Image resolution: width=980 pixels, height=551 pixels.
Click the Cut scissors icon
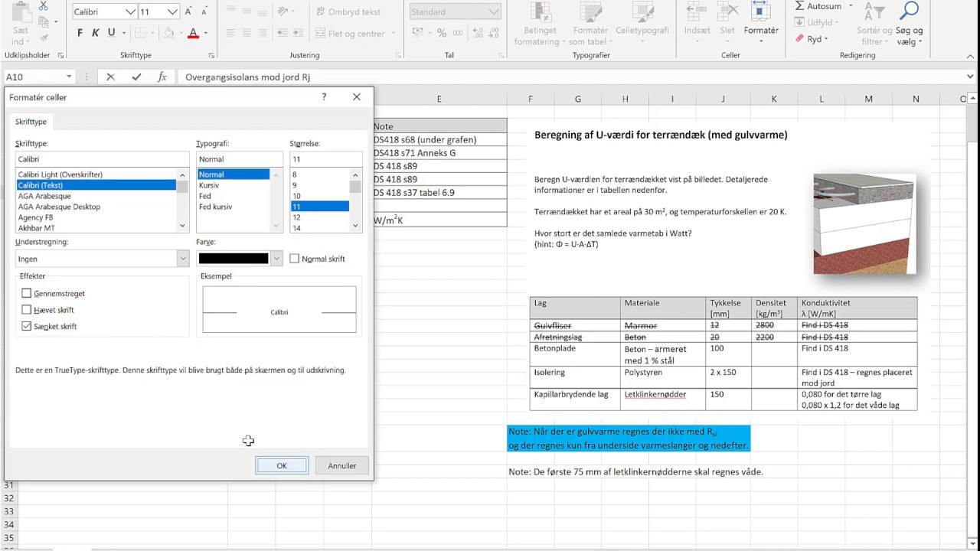pos(43,6)
